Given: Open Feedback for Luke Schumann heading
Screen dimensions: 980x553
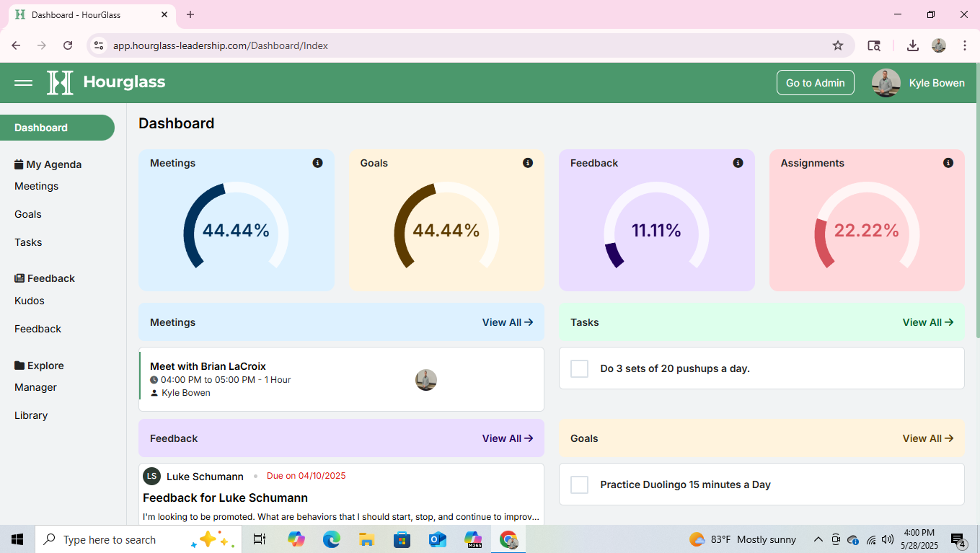Looking at the screenshot, I should [x=225, y=497].
